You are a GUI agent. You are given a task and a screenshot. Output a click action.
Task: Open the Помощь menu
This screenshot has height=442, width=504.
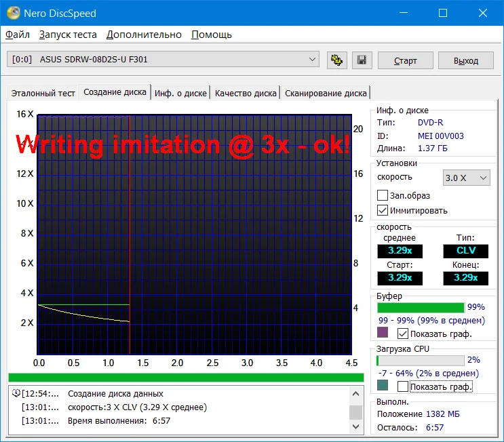tap(212, 35)
